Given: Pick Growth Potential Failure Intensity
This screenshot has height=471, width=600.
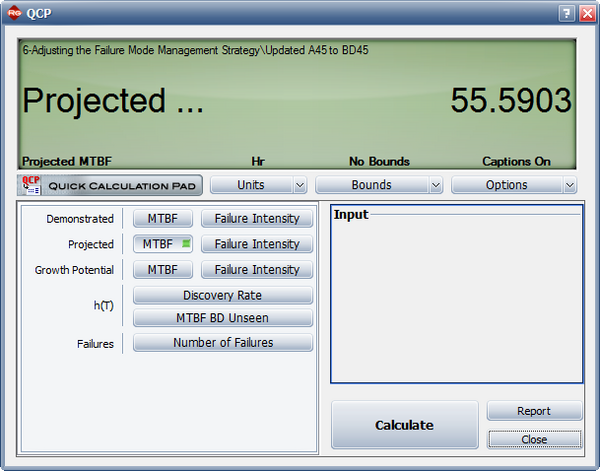Looking at the screenshot, I should (x=257, y=270).
